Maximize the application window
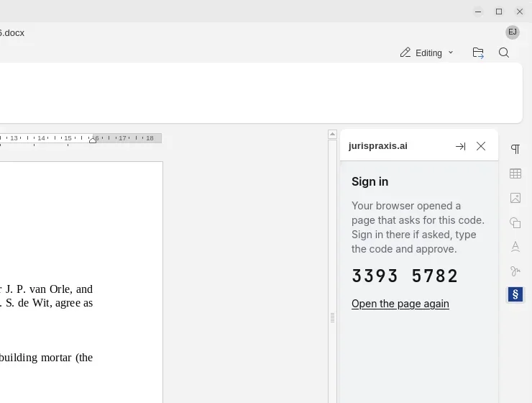 click(x=499, y=12)
